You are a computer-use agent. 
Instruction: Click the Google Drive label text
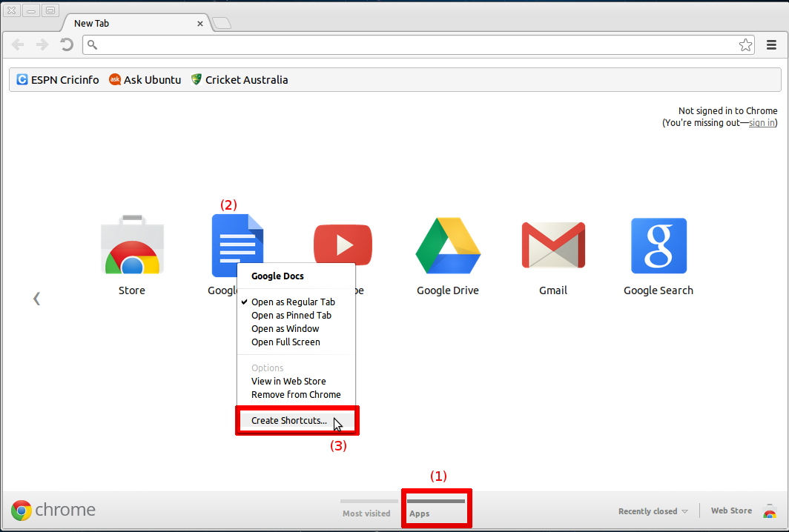point(448,290)
